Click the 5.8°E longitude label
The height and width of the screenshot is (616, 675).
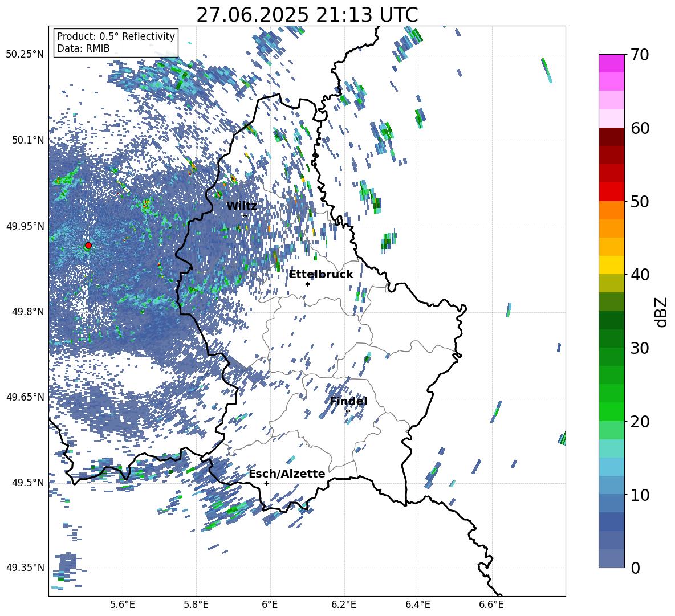coord(196,605)
